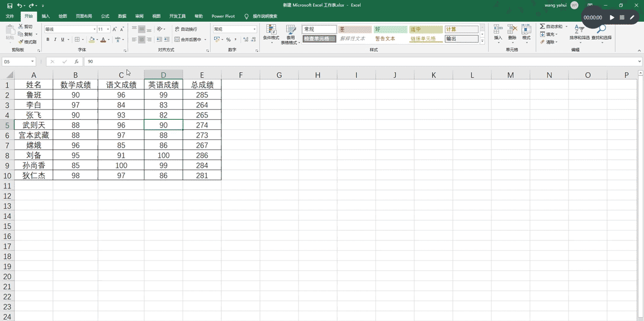This screenshot has height=321, width=644.
Task: Click the insert function fx button
Action: [77, 62]
